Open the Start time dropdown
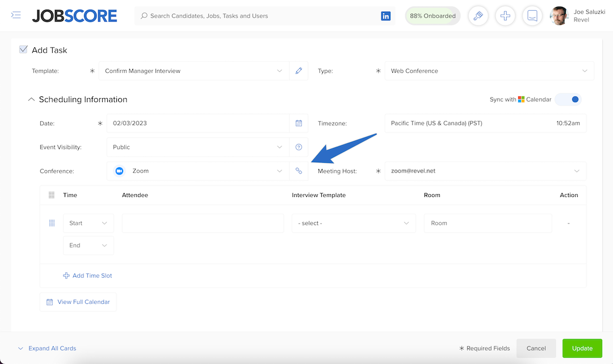The width and height of the screenshot is (613, 364). (x=89, y=223)
